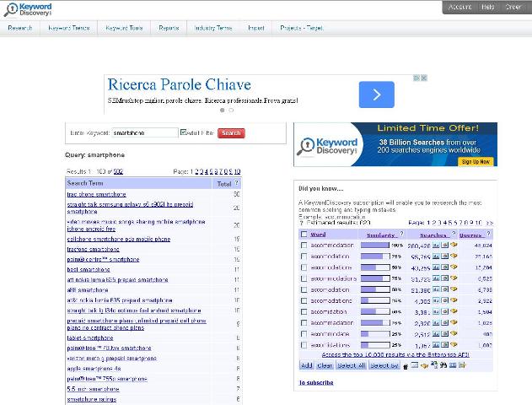Viewport: 532px width, 405px height.
Task: Check the box for accommodation at 100% similarity
Action: [304, 245]
